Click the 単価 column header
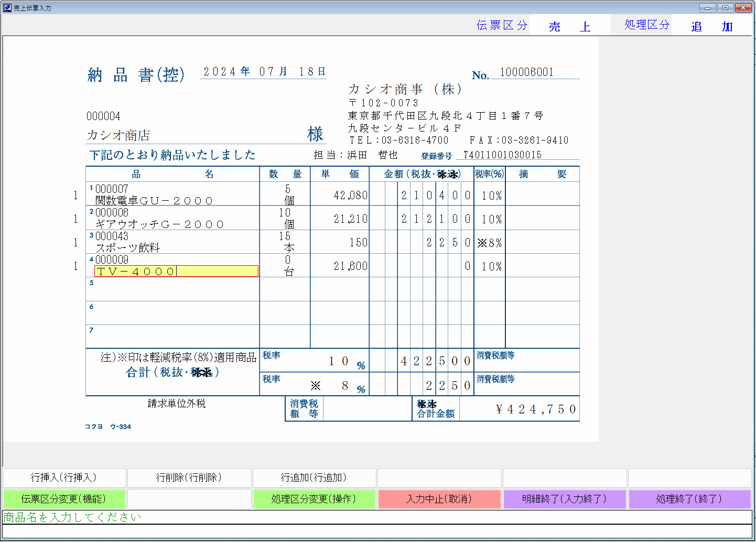756x542 pixels. tap(340, 174)
